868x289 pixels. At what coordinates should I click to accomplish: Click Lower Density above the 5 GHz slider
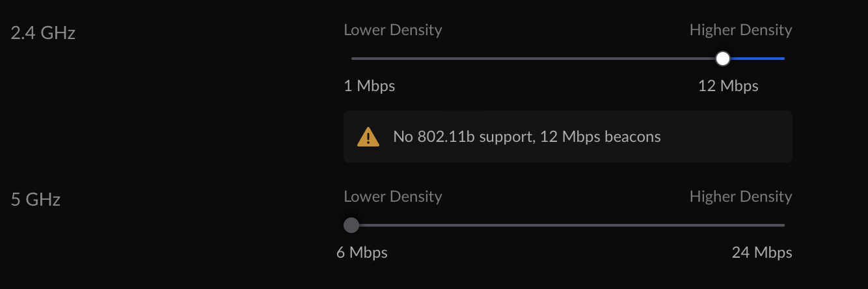click(392, 197)
